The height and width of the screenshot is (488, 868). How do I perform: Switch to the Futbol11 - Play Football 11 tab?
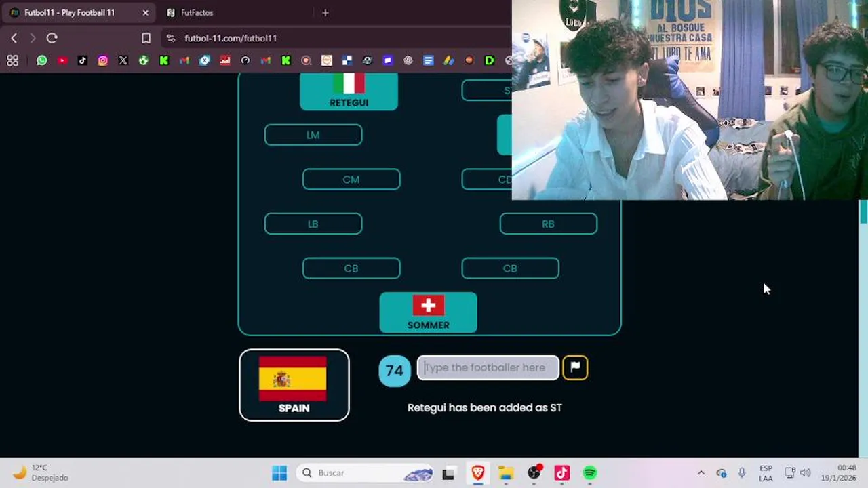click(79, 12)
